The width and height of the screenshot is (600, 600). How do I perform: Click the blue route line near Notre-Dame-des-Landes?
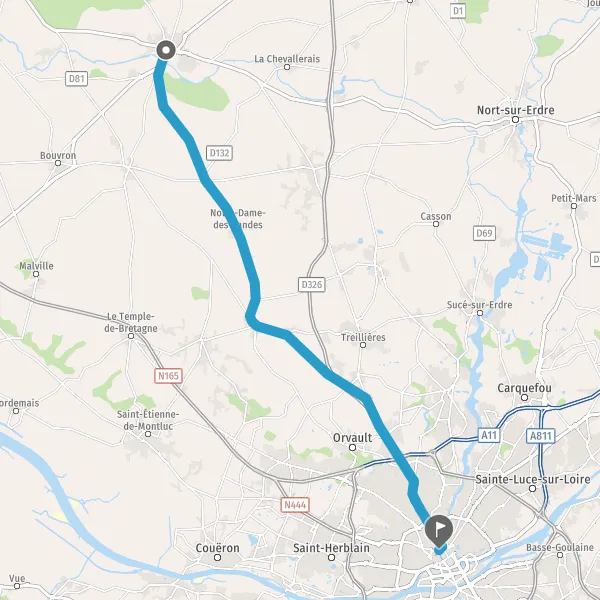click(x=234, y=220)
